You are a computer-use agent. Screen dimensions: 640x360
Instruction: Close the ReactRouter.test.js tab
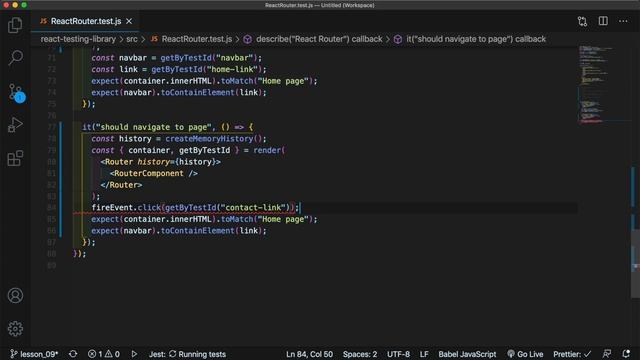(x=129, y=21)
